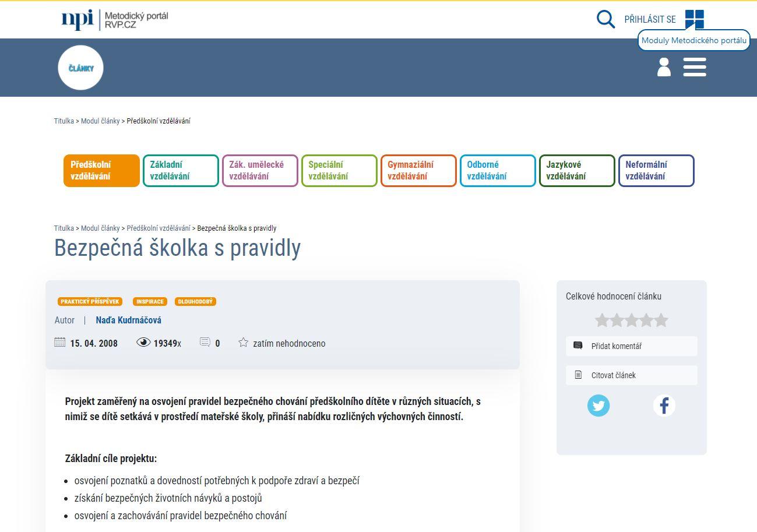Image resolution: width=757 pixels, height=532 pixels.
Task: Click the user profile icon
Action: [664, 67]
